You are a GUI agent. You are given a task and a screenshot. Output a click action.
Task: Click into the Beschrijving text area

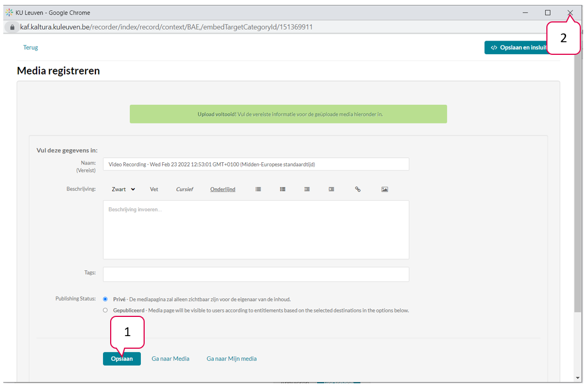[x=256, y=230]
